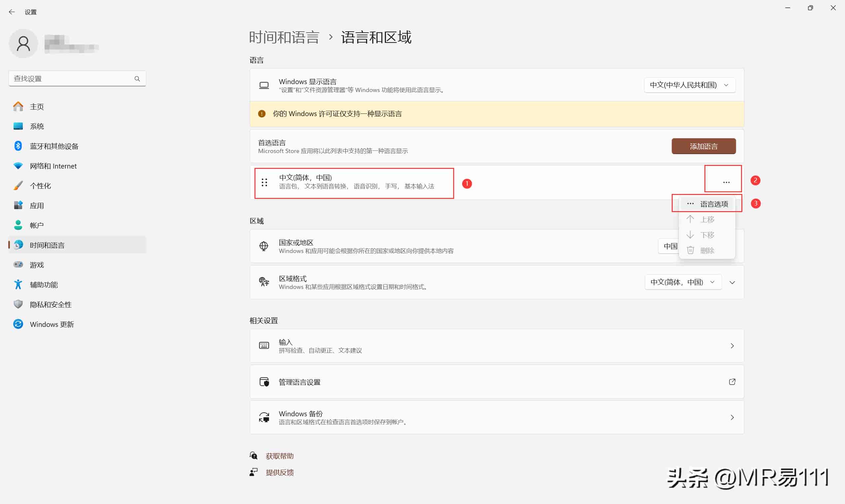The image size is (845, 504).
Task: Choose 下移 in the context menu
Action: [707, 235]
